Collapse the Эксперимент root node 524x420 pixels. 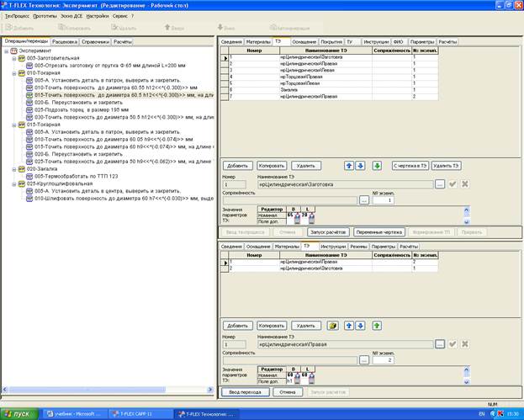[6, 51]
